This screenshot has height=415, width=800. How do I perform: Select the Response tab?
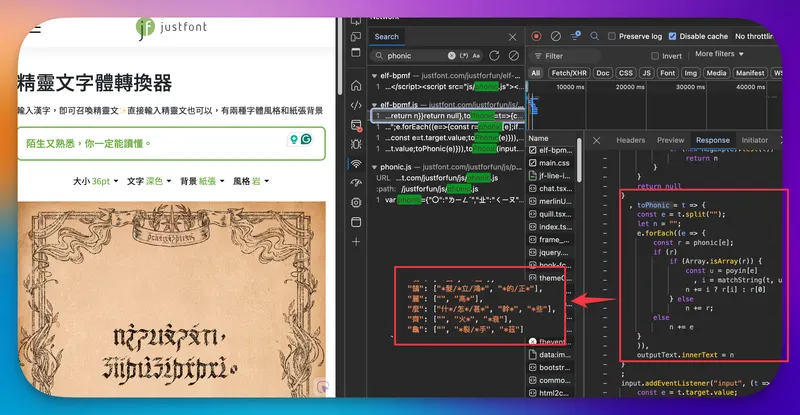click(713, 140)
